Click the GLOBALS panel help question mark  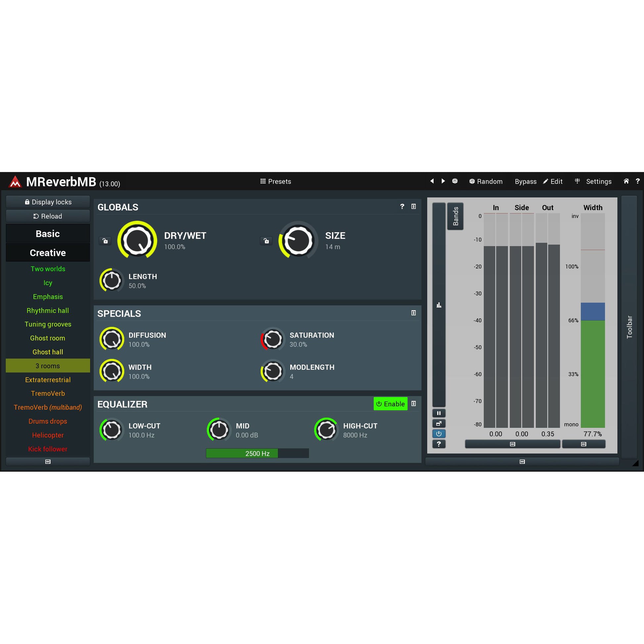[402, 207]
